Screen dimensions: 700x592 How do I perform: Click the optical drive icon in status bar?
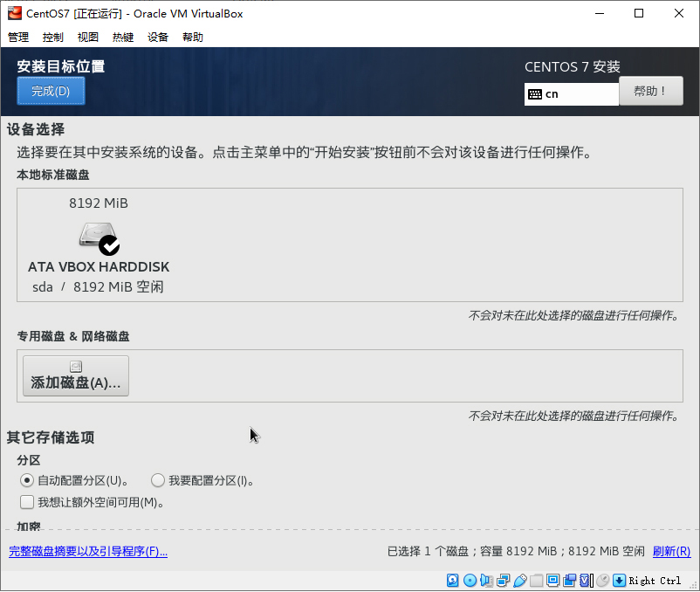470,580
